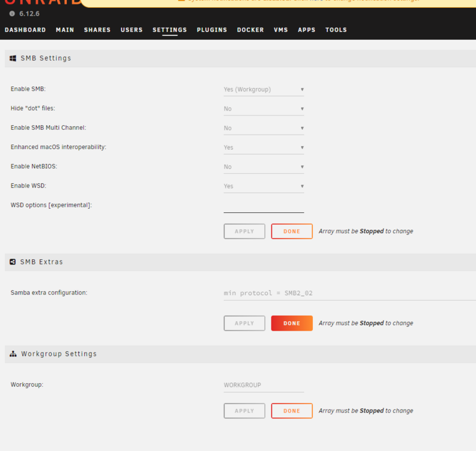Image resolution: width=476 pixels, height=451 pixels.
Task: Click the "Enhanced macOS interoperability:" label
Action: click(58, 147)
